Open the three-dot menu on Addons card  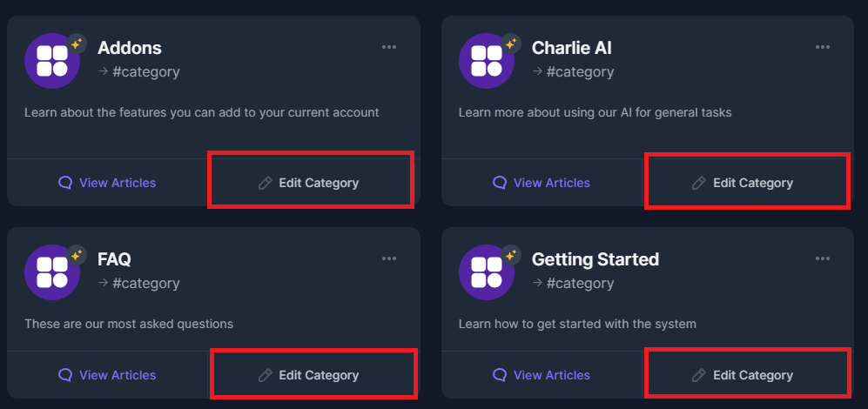pos(389,47)
